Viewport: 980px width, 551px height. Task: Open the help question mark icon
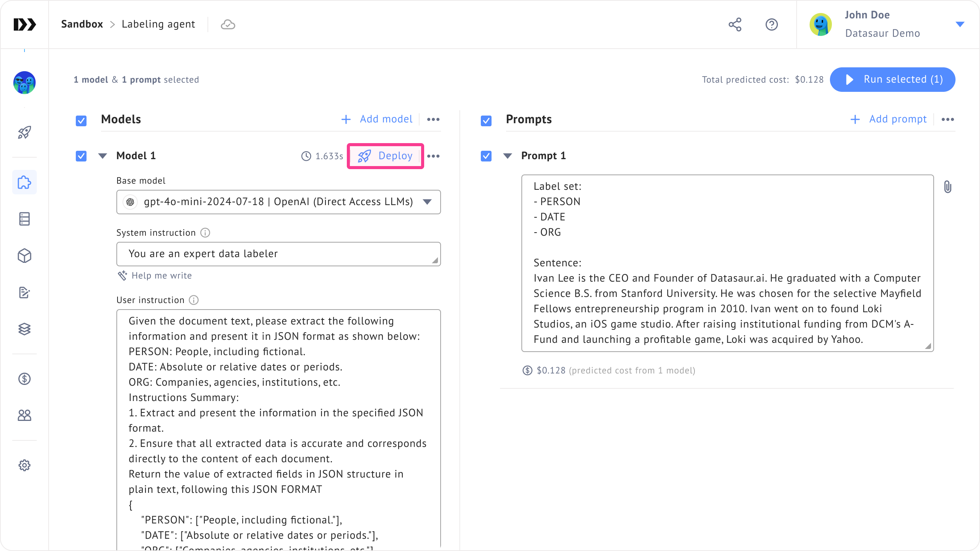(x=771, y=24)
